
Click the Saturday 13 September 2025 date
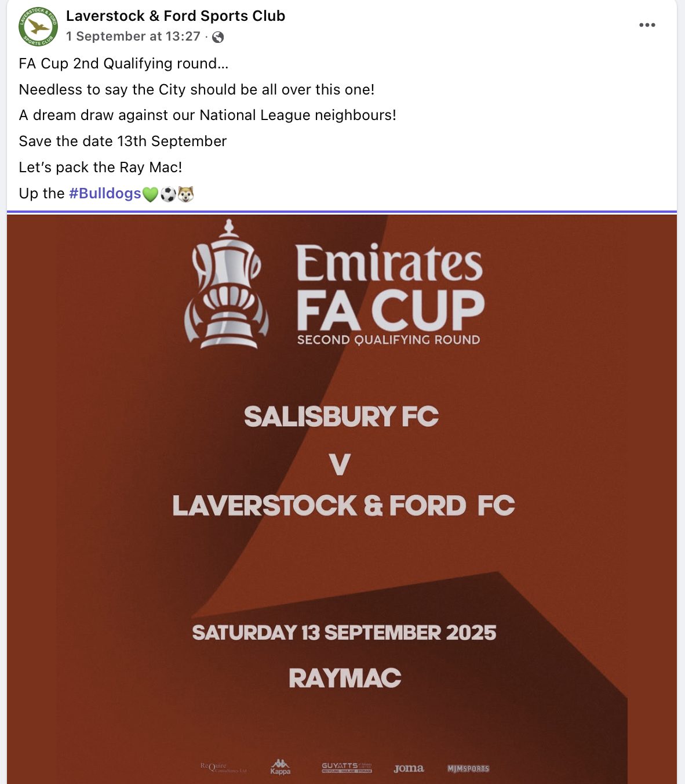tap(344, 633)
